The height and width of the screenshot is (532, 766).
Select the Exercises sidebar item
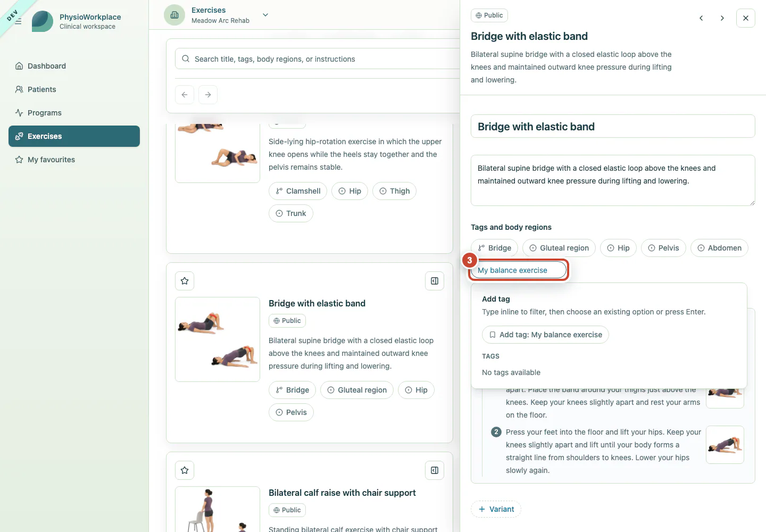tap(74, 136)
